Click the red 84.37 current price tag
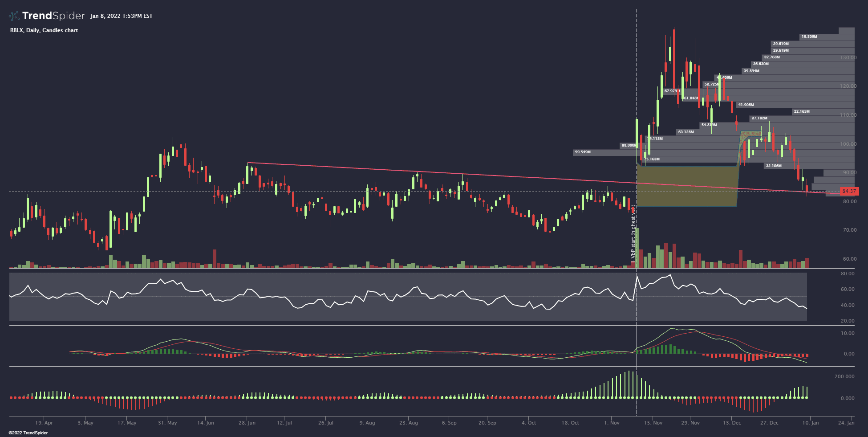Viewport: 868px width, 437px height. point(849,192)
